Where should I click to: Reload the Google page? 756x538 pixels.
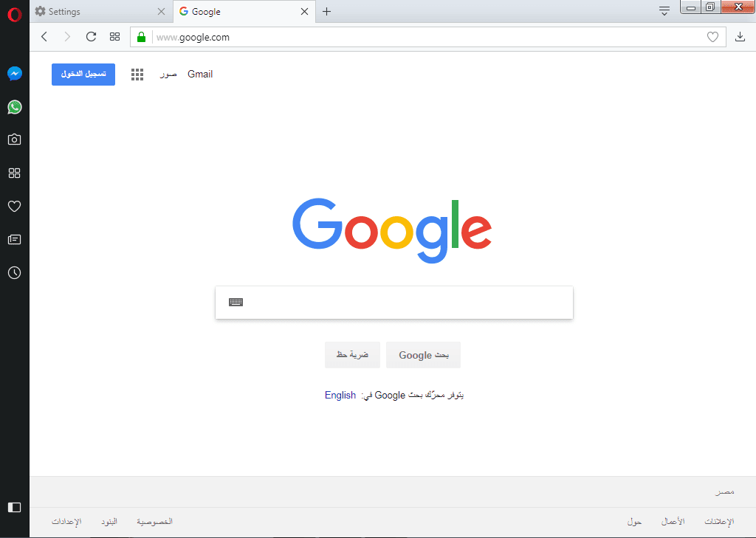pyautogui.click(x=91, y=37)
